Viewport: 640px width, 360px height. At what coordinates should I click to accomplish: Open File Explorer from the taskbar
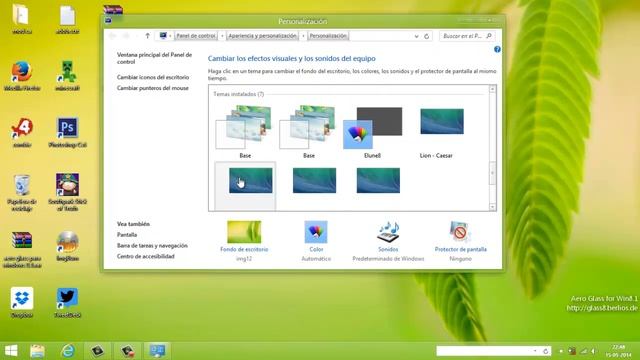pyautogui.click(x=37, y=351)
